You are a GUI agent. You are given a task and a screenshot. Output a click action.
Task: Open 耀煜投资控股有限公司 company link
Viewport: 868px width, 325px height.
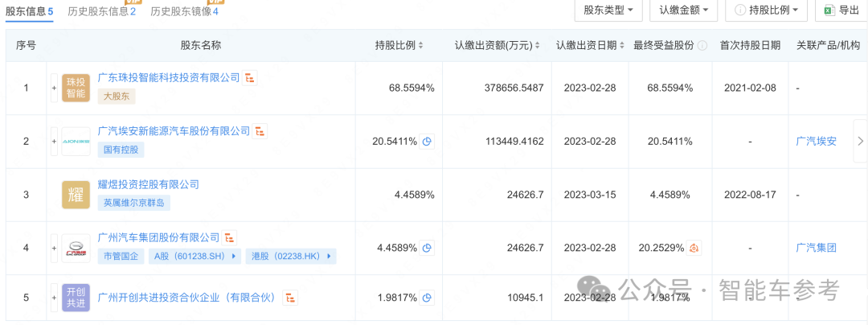pos(148,183)
